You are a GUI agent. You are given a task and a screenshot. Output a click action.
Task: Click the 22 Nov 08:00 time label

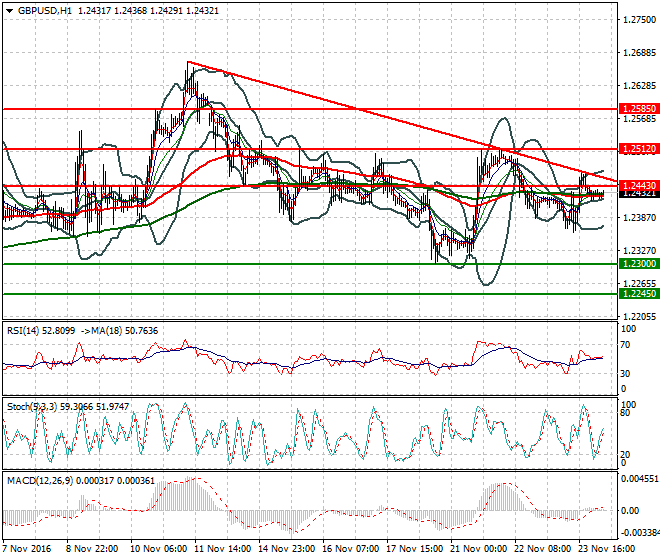543,549
